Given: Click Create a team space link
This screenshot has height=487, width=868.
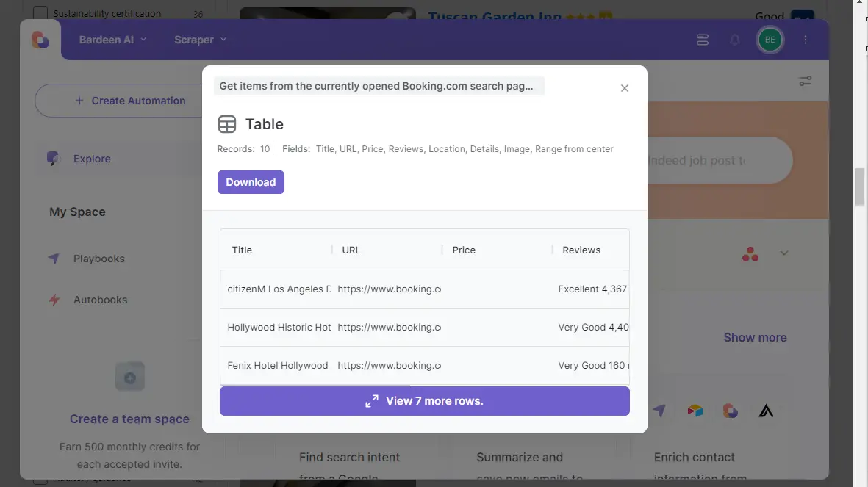Looking at the screenshot, I should 129,419.
